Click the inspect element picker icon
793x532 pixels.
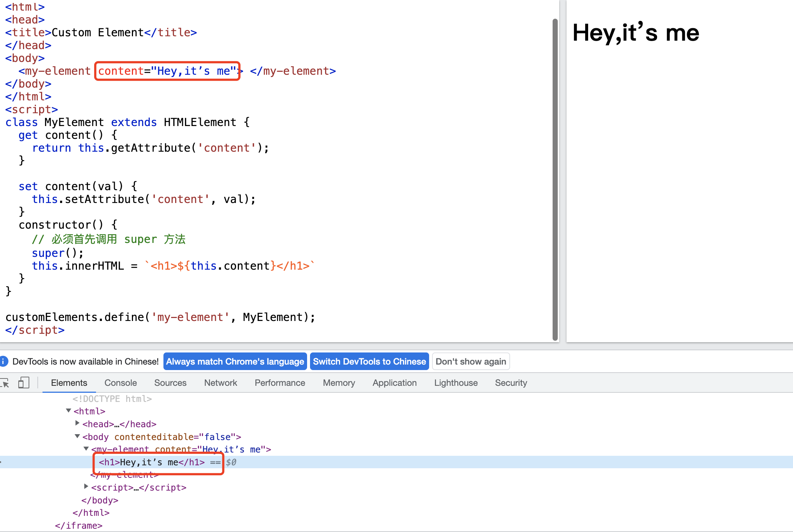(5, 383)
